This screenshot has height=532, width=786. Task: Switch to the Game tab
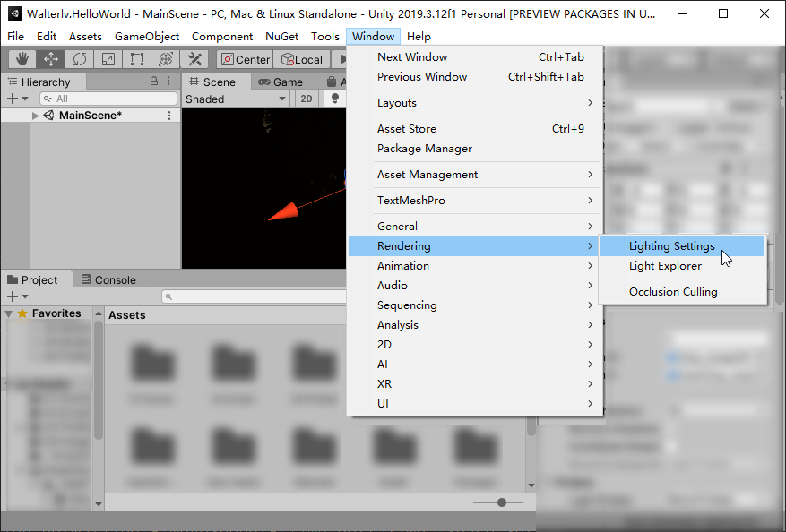click(281, 82)
